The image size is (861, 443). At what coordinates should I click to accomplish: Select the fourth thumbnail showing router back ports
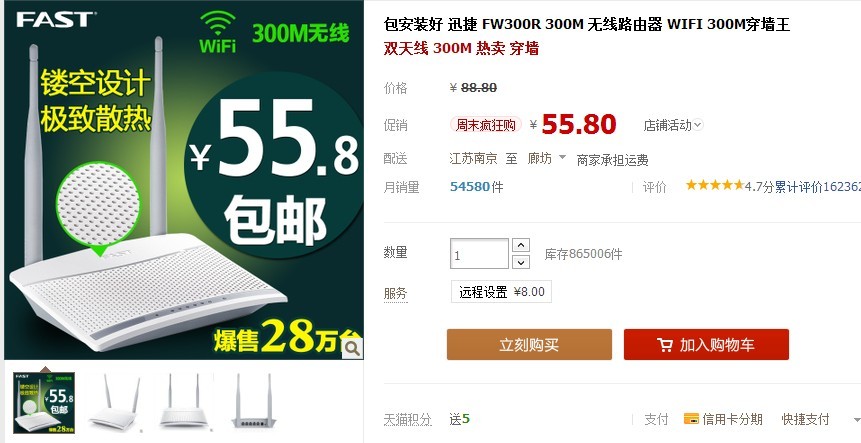pos(253,402)
